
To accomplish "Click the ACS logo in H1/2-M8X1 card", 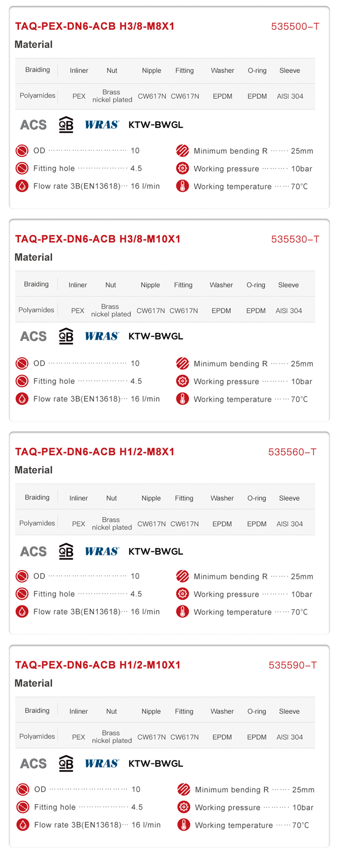I will (33, 552).
